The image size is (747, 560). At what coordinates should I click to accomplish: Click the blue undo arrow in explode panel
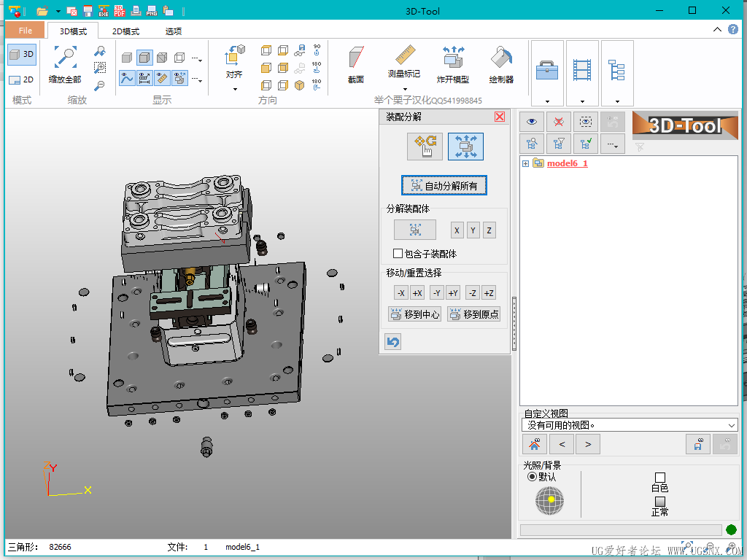393,341
